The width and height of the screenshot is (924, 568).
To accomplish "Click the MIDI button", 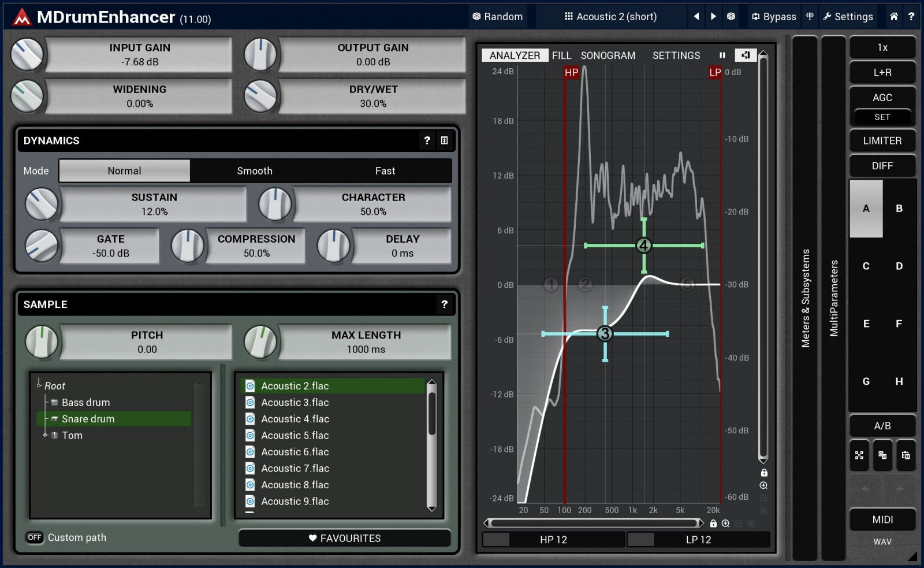I will point(882,519).
